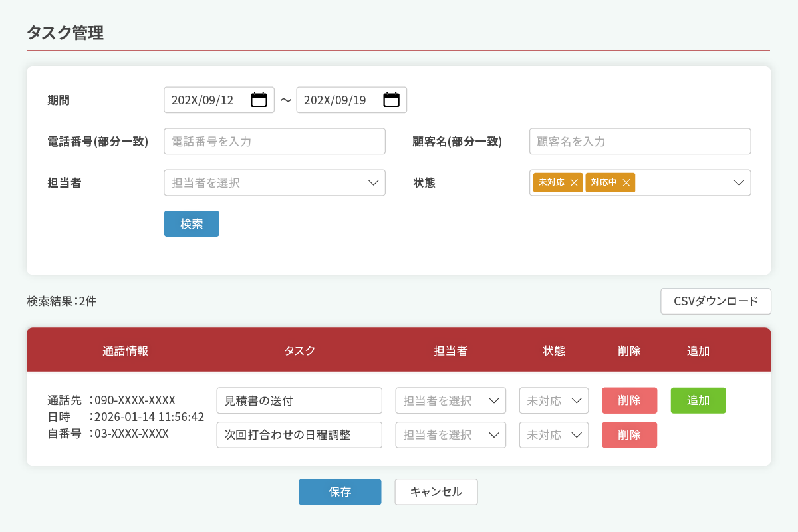Viewport: 798px width, 532px height.
Task: Save changes with the 保存 button
Action: click(x=340, y=492)
